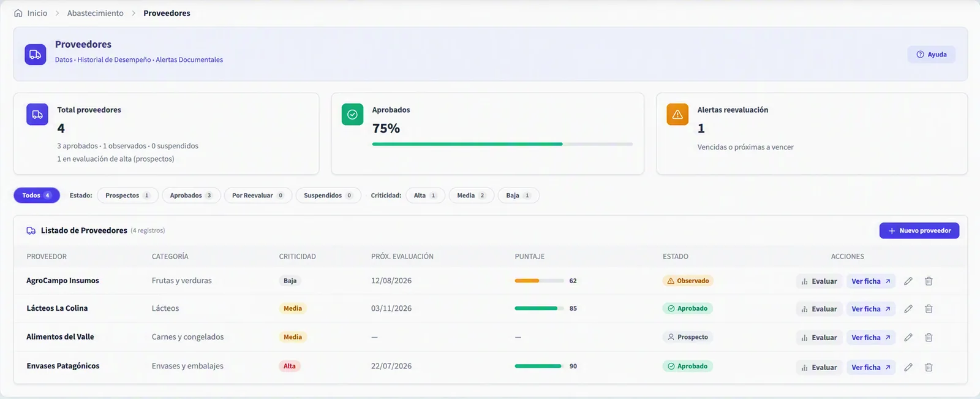Click AgroCampo Insumos score bar 62
980x399 pixels.
point(539,281)
